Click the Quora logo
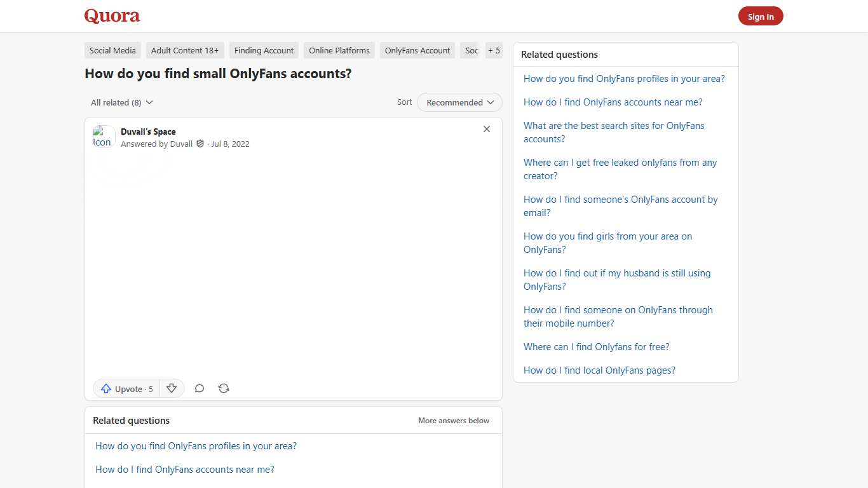The height and width of the screenshot is (488, 868). [x=112, y=15]
